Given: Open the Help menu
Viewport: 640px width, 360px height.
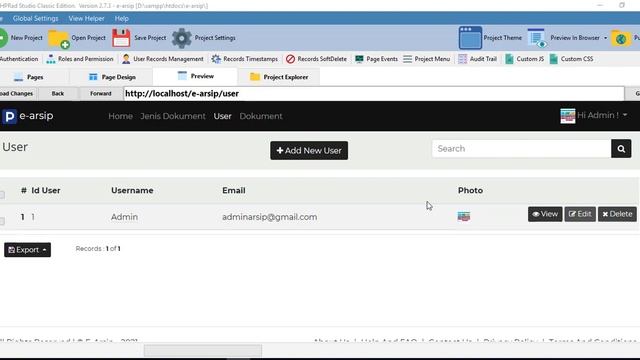Looking at the screenshot, I should pyautogui.click(x=122, y=18).
